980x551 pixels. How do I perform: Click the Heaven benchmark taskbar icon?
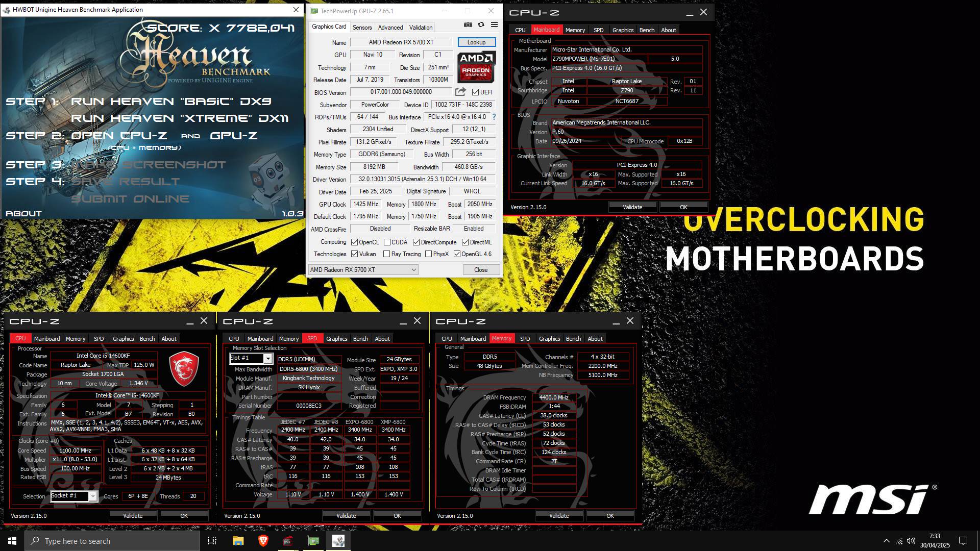(x=338, y=541)
